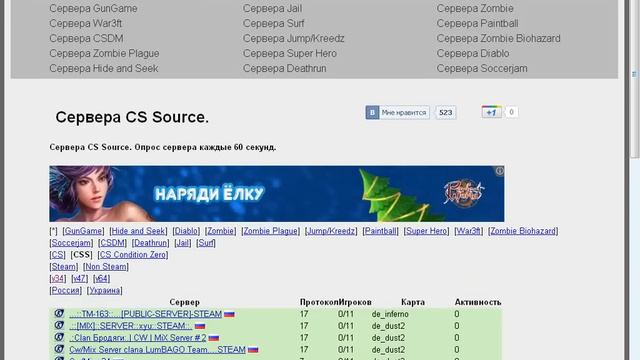This screenshot has height=360, width=640.
Task: Filter by the [Hide and Seek] link
Action: click(138, 231)
